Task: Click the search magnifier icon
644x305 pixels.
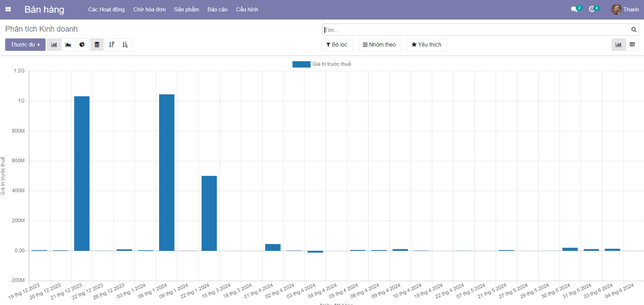Action: click(x=634, y=30)
